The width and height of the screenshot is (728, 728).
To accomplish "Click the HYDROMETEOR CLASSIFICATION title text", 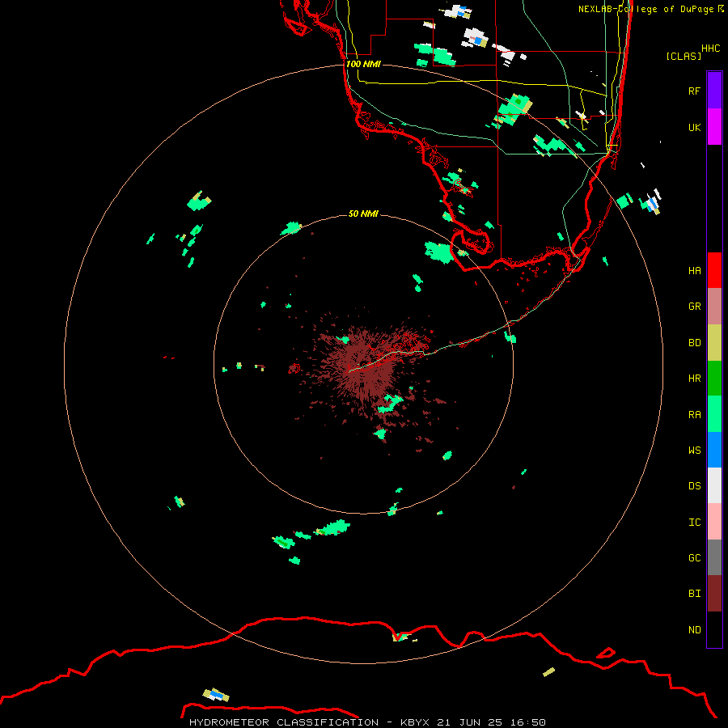I will click(x=284, y=722).
